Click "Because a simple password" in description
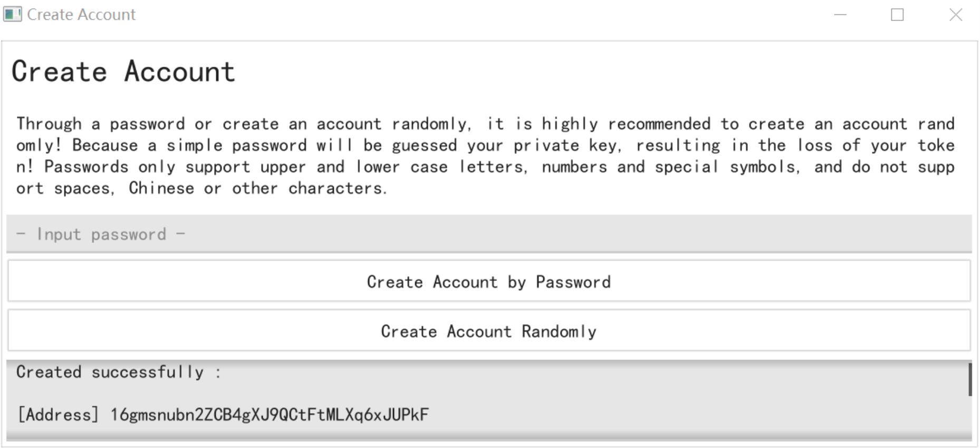980x448 pixels. coord(189,145)
